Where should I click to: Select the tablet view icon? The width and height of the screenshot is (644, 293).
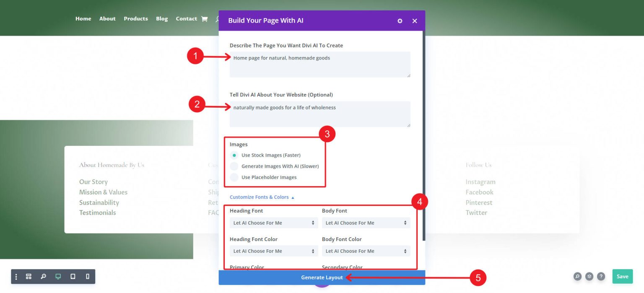(x=73, y=277)
